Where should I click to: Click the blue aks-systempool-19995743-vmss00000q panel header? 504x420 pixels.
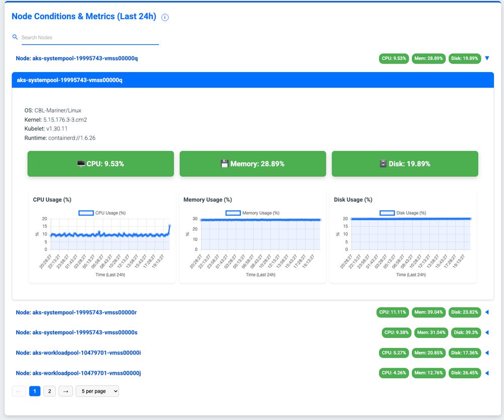coord(253,80)
